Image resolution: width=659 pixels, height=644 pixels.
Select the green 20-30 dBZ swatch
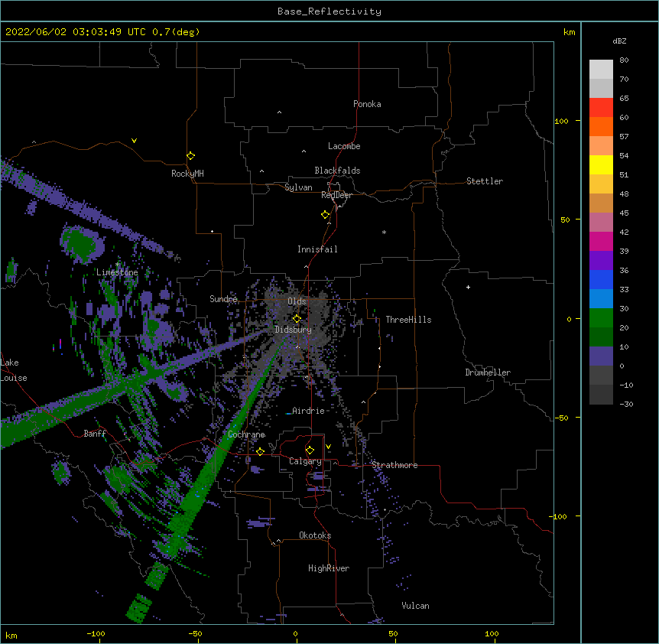(x=601, y=318)
